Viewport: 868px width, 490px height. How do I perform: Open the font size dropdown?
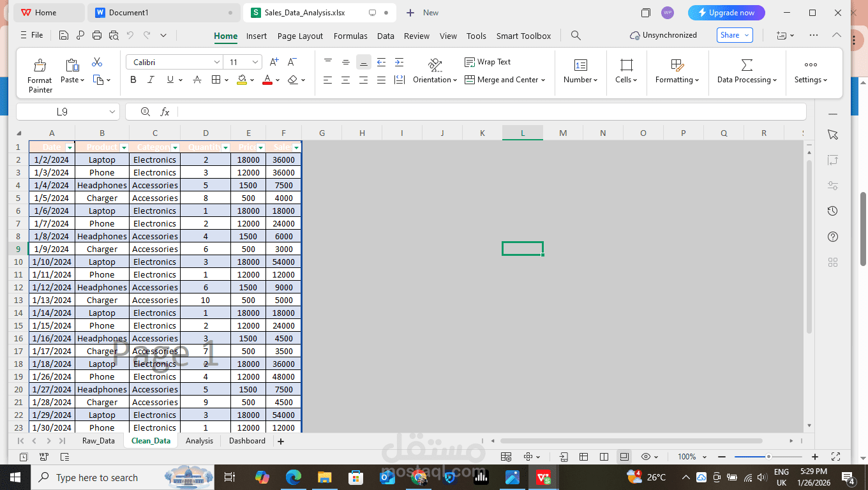[x=256, y=62]
